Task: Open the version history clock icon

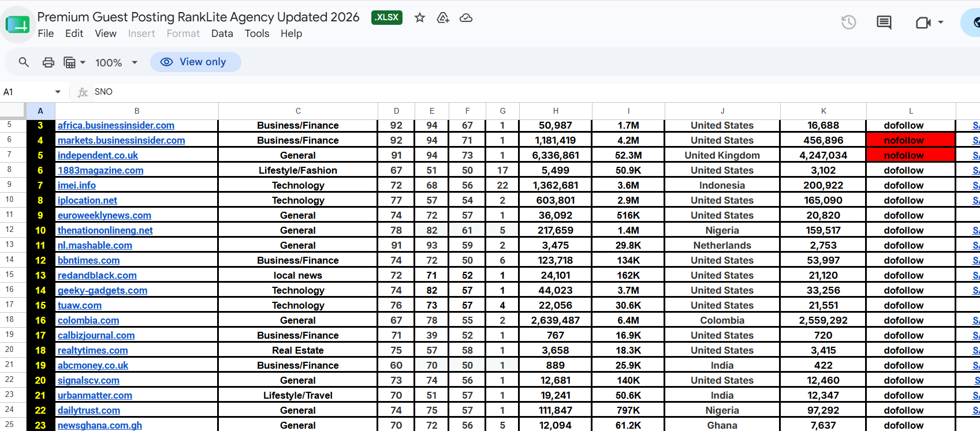Action: tap(848, 23)
